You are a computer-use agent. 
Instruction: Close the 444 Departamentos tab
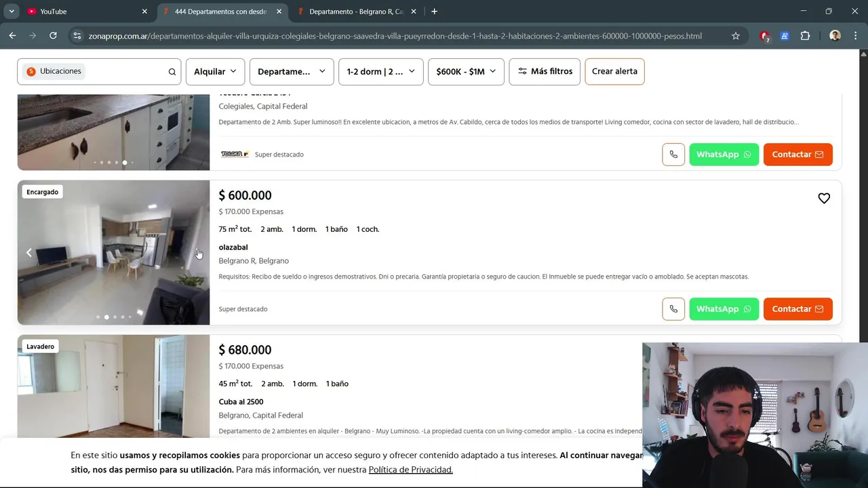[279, 12]
